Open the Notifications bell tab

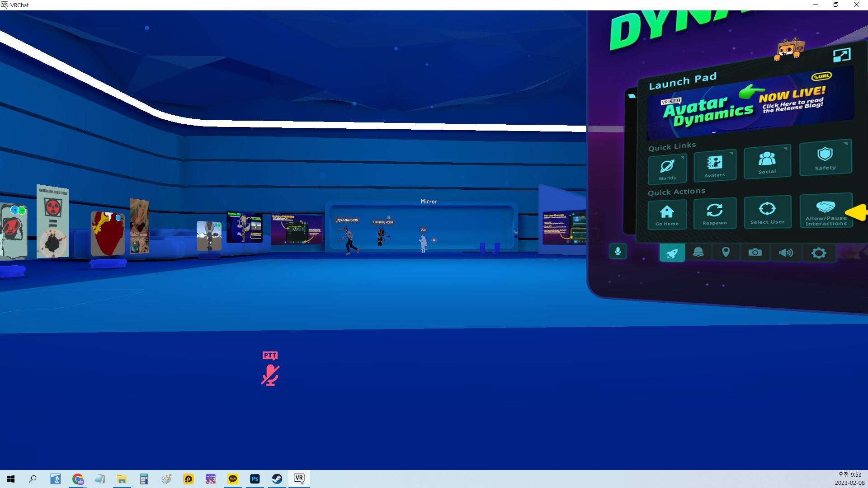[698, 252]
